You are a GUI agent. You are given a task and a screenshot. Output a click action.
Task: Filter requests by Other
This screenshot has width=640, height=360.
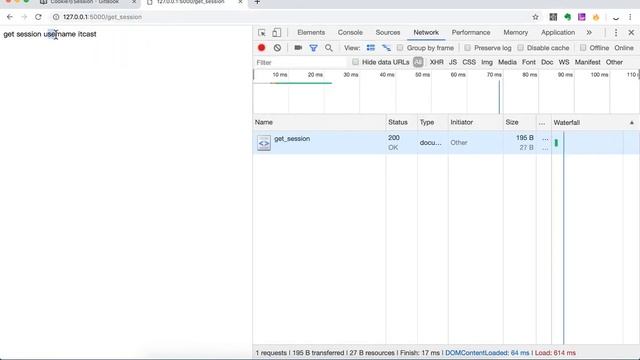[x=614, y=62]
